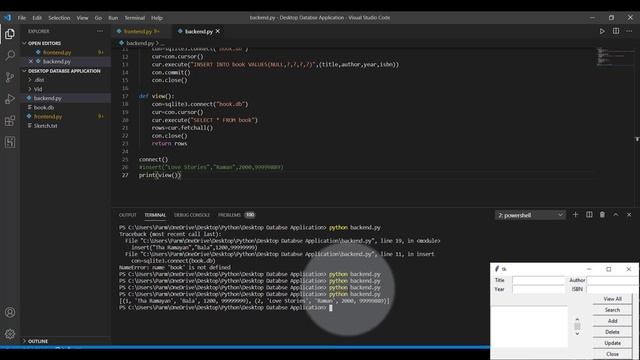This screenshot has width=640, height=360.
Task: Open the Search view in activity bar
Action: [10, 55]
